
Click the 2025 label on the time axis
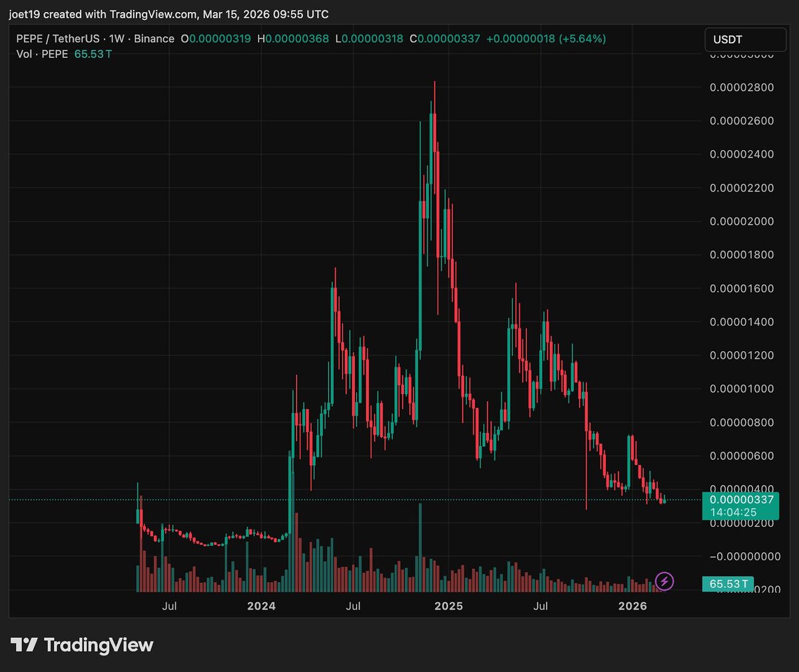449,606
